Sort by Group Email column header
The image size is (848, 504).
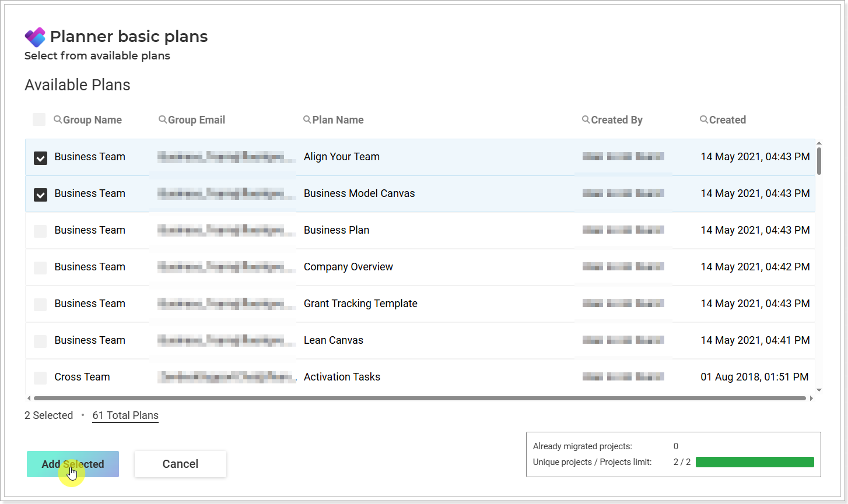tap(197, 119)
